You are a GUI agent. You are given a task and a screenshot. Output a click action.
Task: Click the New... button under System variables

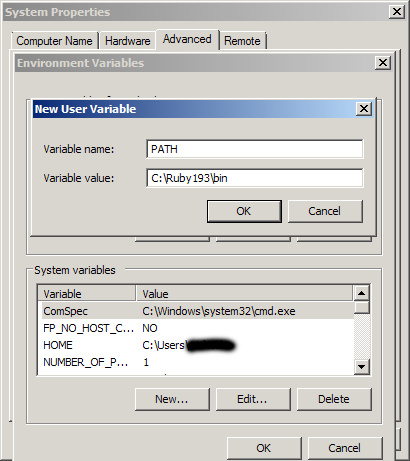coord(172,399)
